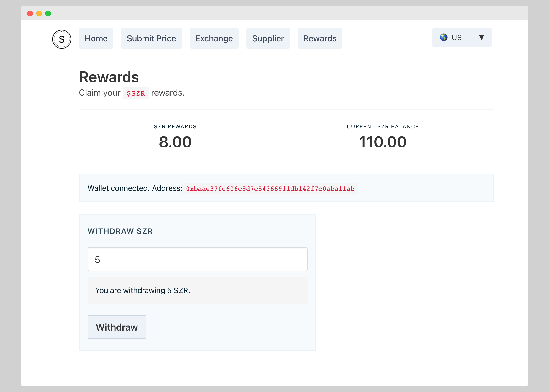Click the yellow minimize window dot

tap(39, 13)
